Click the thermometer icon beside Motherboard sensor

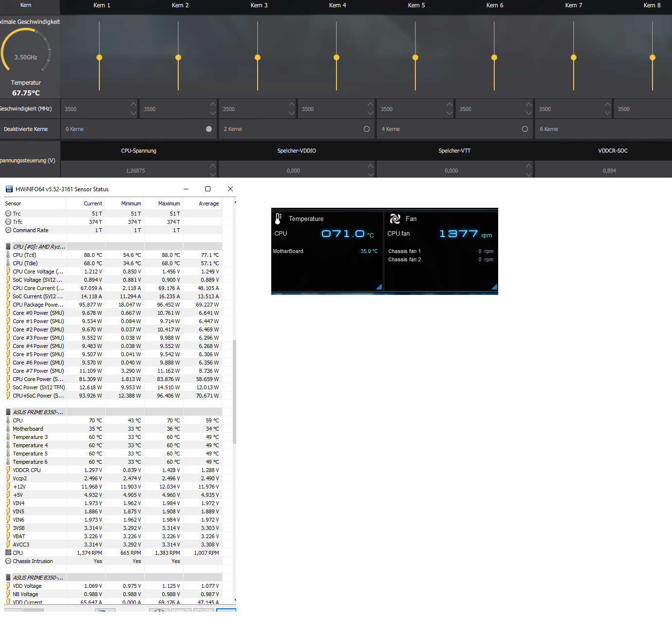[x=8, y=429]
